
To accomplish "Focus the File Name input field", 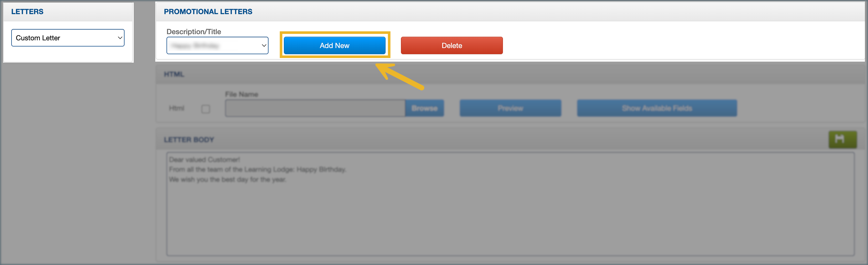I will [315, 108].
